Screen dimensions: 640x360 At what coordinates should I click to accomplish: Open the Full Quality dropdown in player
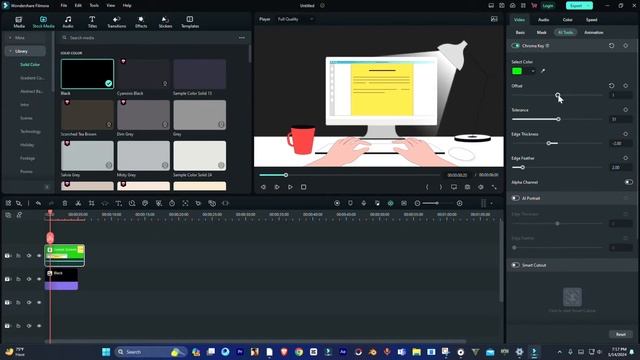295,19
